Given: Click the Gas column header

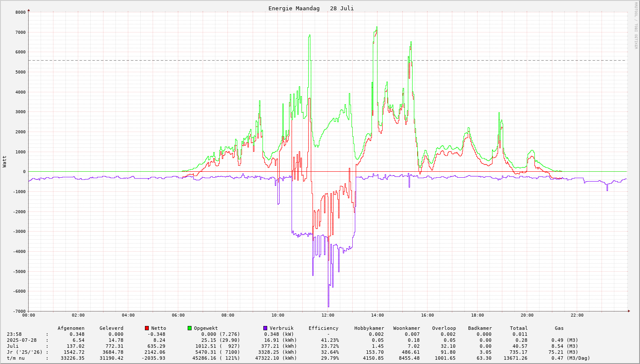Looking at the screenshot, I should 559,328.
